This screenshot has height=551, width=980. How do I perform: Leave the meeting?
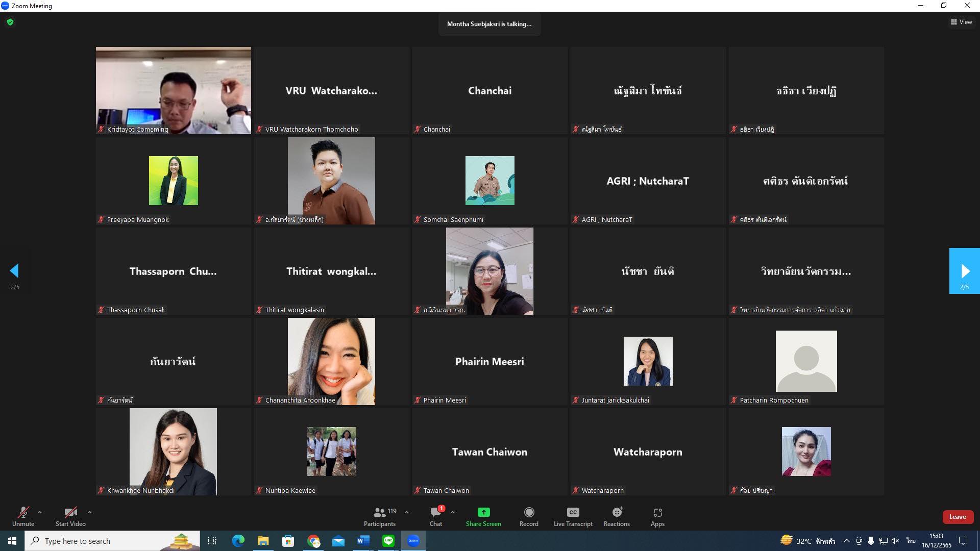pyautogui.click(x=958, y=517)
